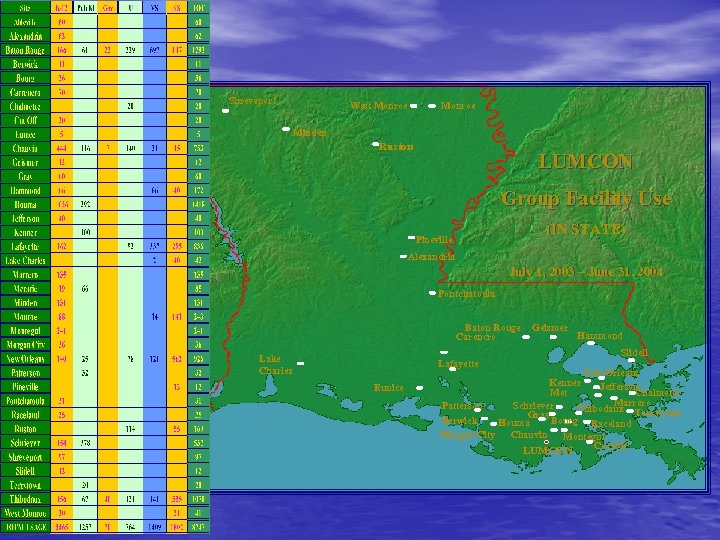The height and width of the screenshot is (540, 720).
Task: Select the Alexandria row label in the table
Action: point(25,36)
